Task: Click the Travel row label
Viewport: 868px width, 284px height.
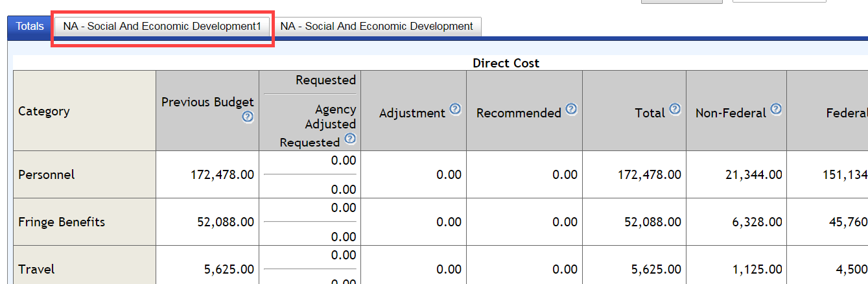Action: (36, 270)
